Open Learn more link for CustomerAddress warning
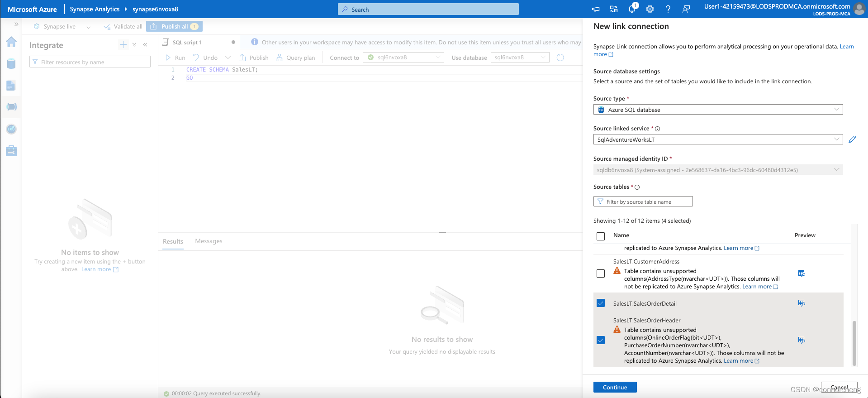Image resolution: width=868 pixels, height=398 pixels. 760,287
